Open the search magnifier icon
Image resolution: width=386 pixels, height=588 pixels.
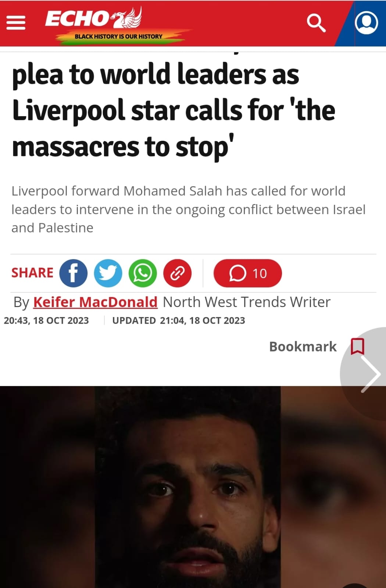(x=316, y=23)
